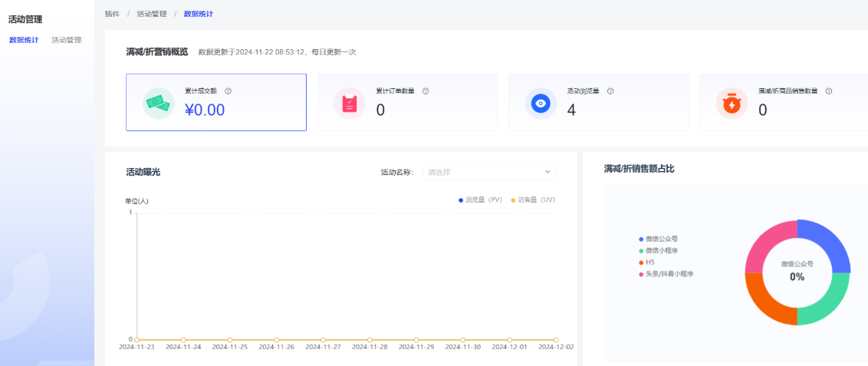Toggle 微信公众号 legend in donut chart
Screen dimensions: 868x366
coord(659,239)
